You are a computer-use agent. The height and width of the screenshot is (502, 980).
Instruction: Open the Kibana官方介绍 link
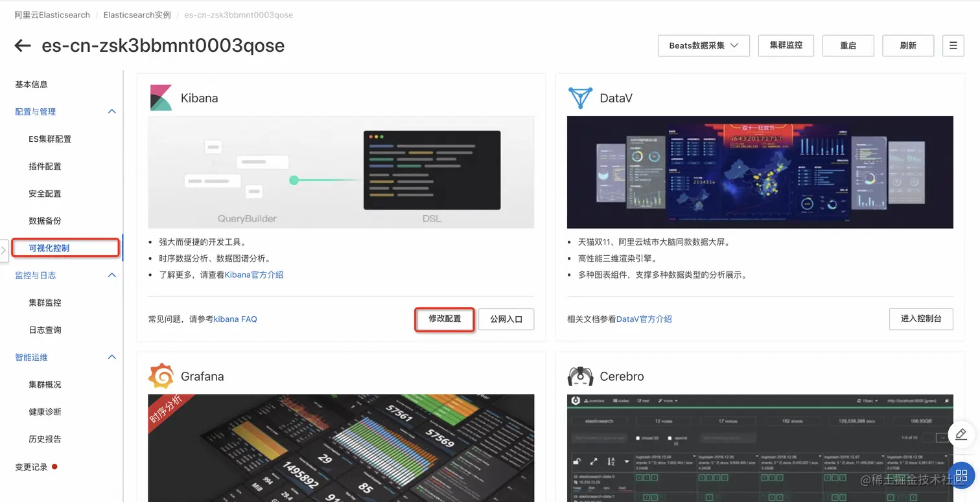click(254, 275)
